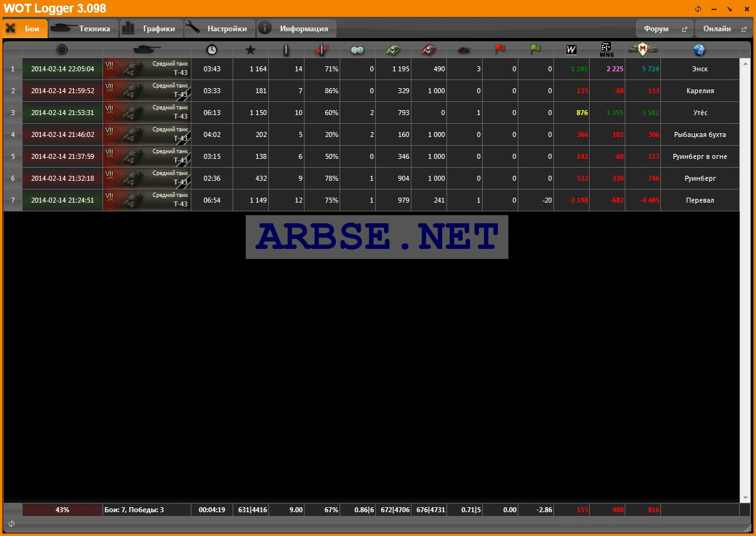Click the 5 724 rating value
This screenshot has height=536, width=756.
643,69
